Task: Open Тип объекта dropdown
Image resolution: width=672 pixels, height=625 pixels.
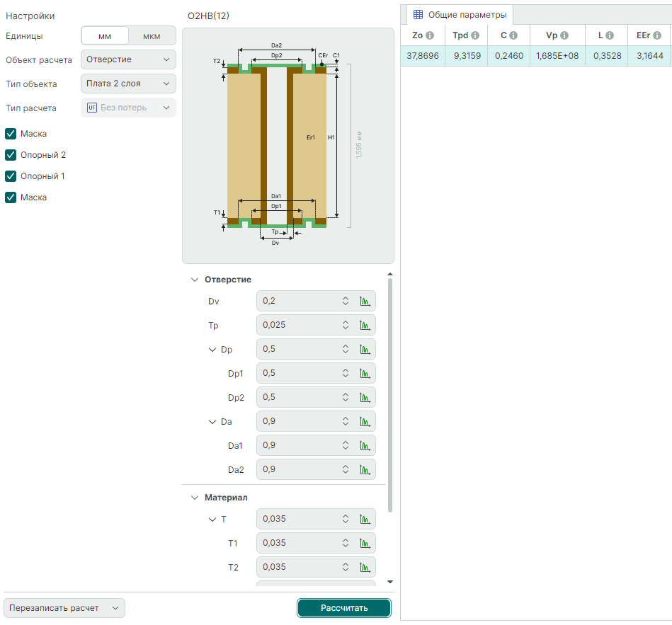Action: tap(129, 84)
